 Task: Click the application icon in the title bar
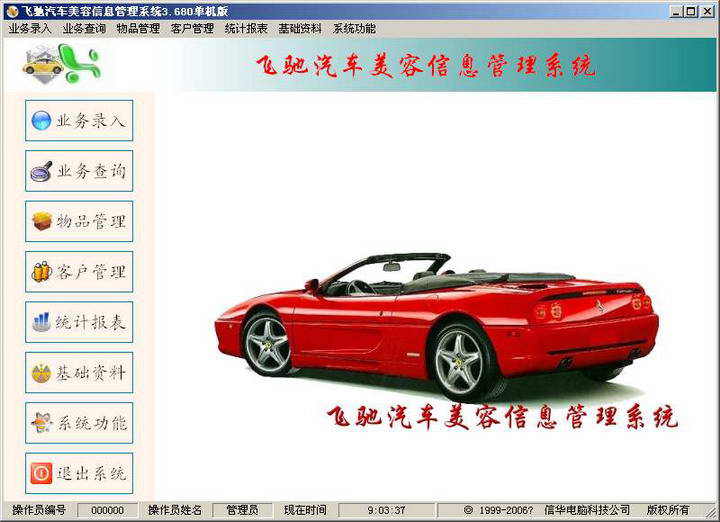tap(12, 11)
